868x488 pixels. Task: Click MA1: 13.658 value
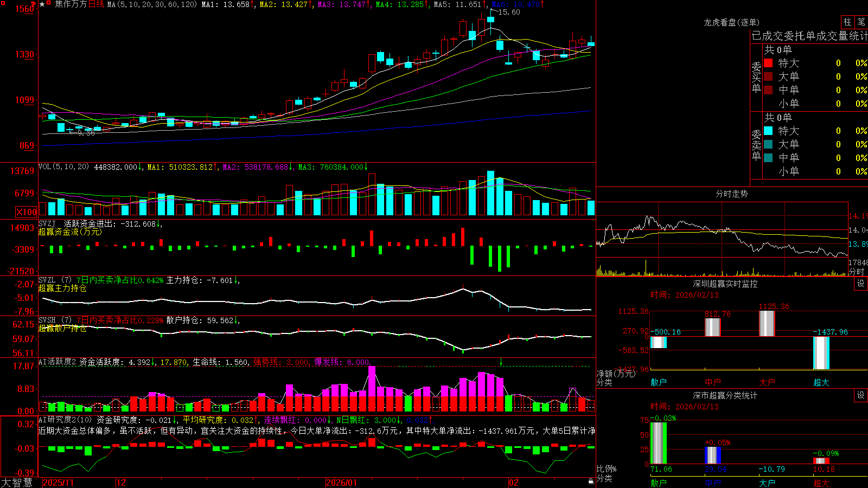226,4
